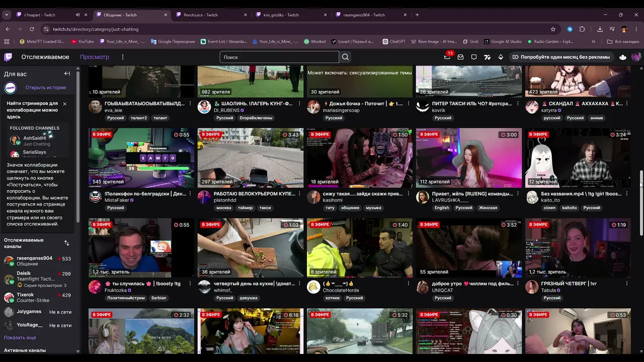Switch to the rasenganss904 - Twitch tab
Screen dimensions: 644x362
coord(371,15)
